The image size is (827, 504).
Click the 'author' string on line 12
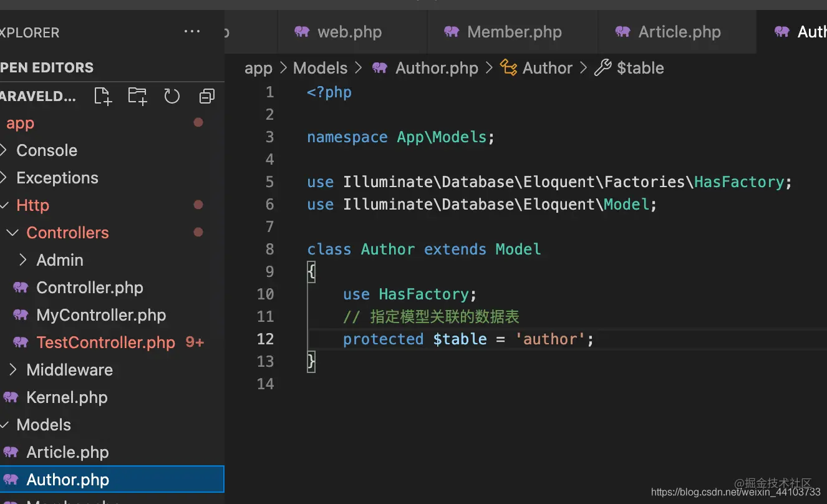(x=550, y=339)
